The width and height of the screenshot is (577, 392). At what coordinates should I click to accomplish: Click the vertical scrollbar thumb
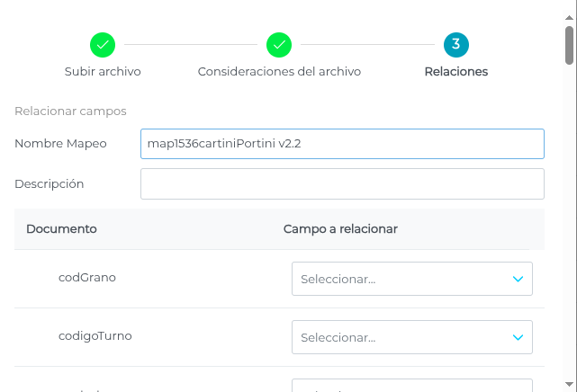point(570,45)
